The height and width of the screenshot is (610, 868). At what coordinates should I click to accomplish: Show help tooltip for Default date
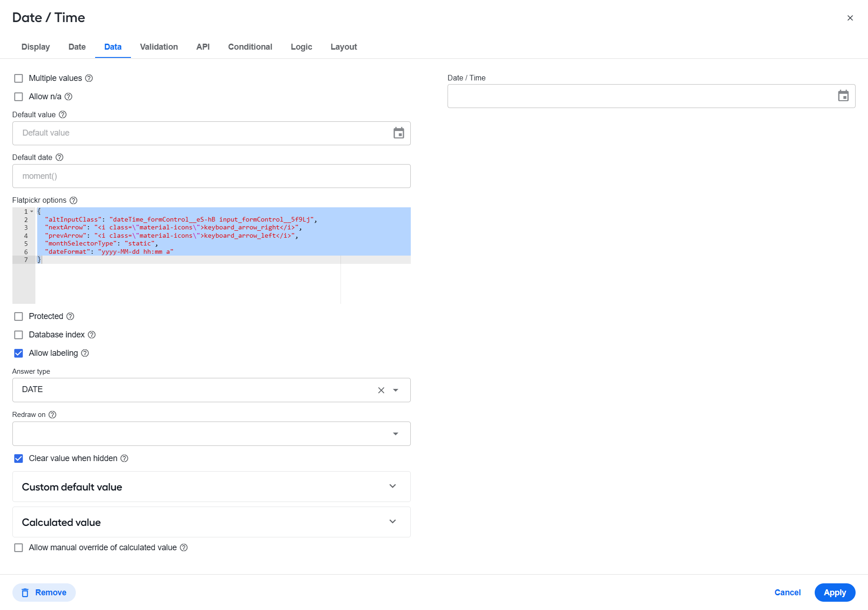click(59, 157)
